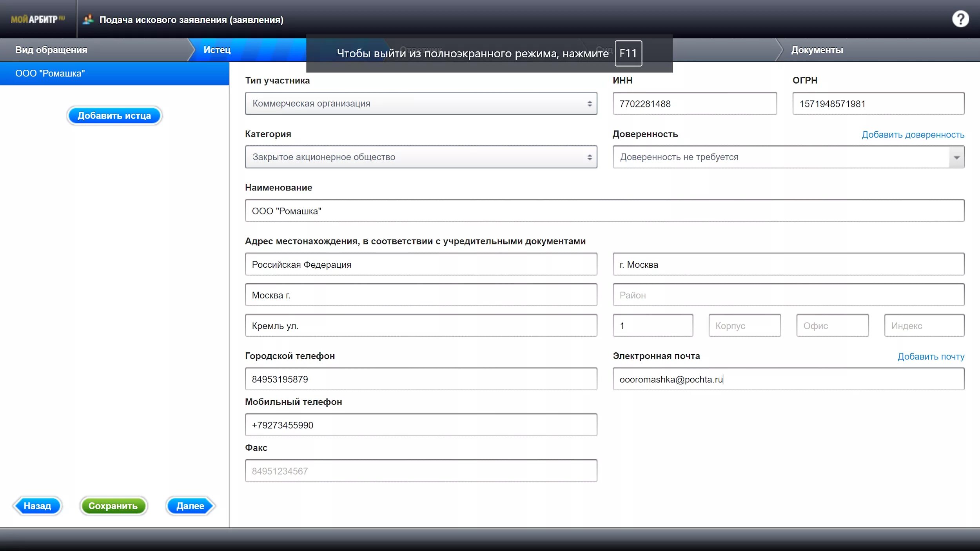Open the help question mark icon

pyautogui.click(x=960, y=19)
